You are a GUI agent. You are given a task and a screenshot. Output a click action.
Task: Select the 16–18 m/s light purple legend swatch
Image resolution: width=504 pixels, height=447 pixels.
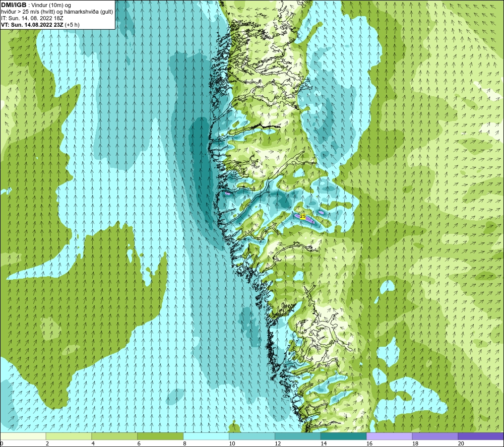pos(389,436)
